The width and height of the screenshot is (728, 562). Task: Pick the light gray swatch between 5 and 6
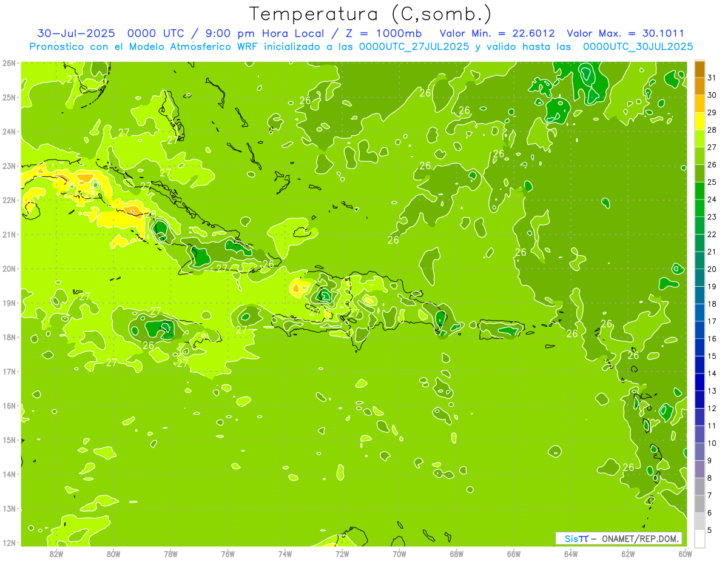click(x=699, y=521)
